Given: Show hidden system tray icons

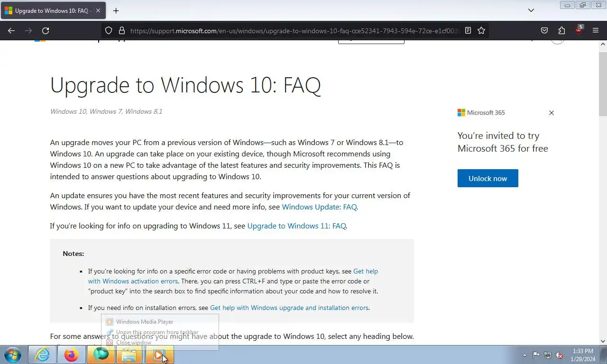Looking at the screenshot, I should tap(524, 355).
